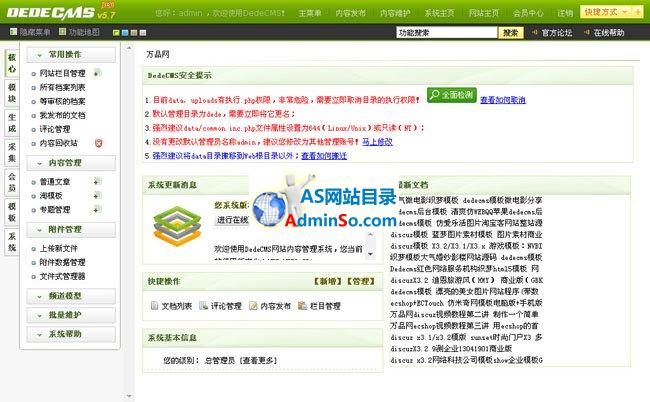Image resolution: width=650 pixels, height=402 pixels.
Task: Click the DedeCMS v5.7 logo
Action: [x=61, y=12]
